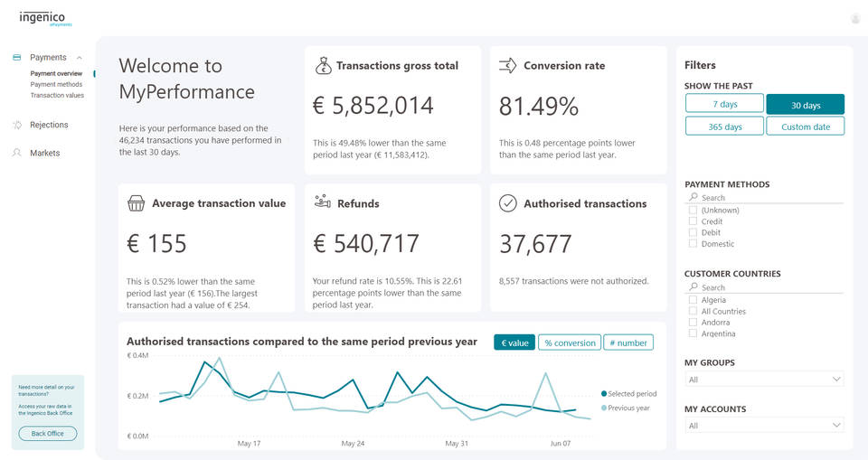Show the past 7 days

point(724,104)
